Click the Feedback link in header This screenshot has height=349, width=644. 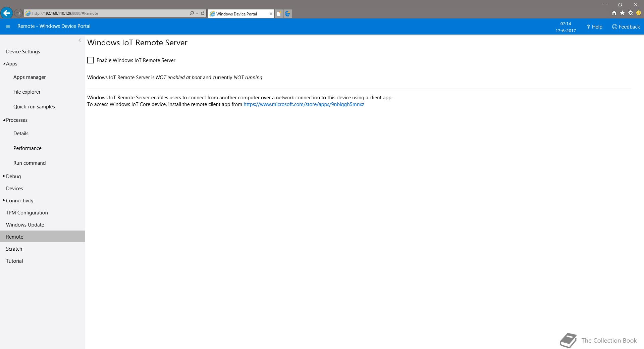[626, 27]
